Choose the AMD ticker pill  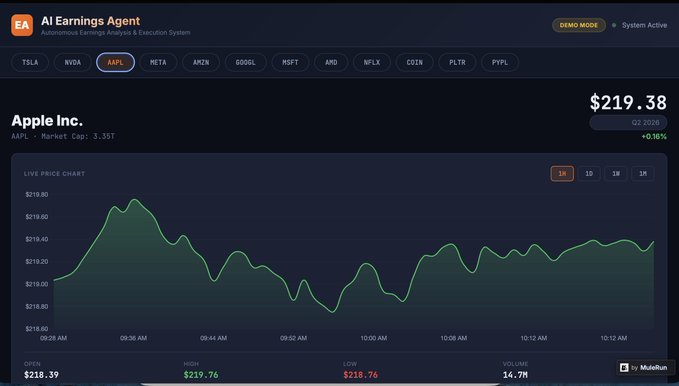pyautogui.click(x=331, y=62)
